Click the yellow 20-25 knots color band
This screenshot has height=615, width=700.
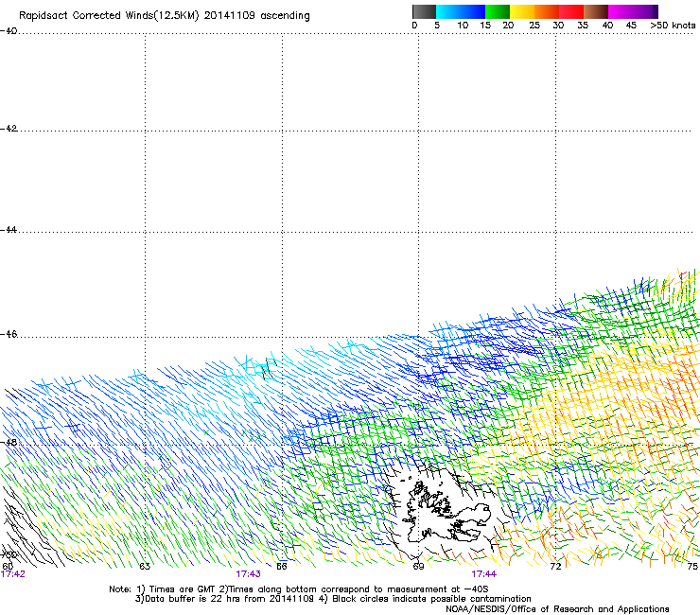pos(522,11)
